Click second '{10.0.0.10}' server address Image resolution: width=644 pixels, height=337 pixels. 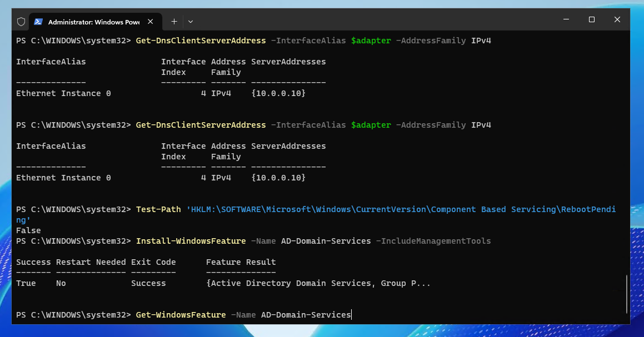(278, 178)
